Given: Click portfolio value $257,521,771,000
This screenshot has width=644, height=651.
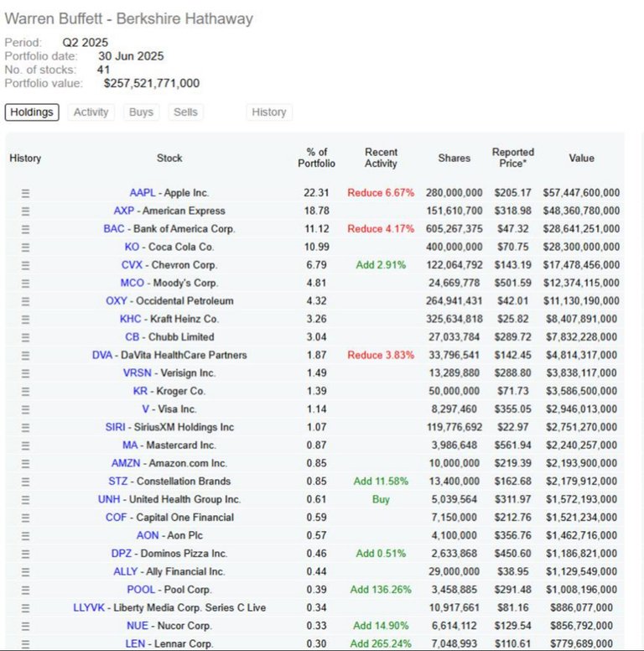Looking at the screenshot, I should pos(152,83).
